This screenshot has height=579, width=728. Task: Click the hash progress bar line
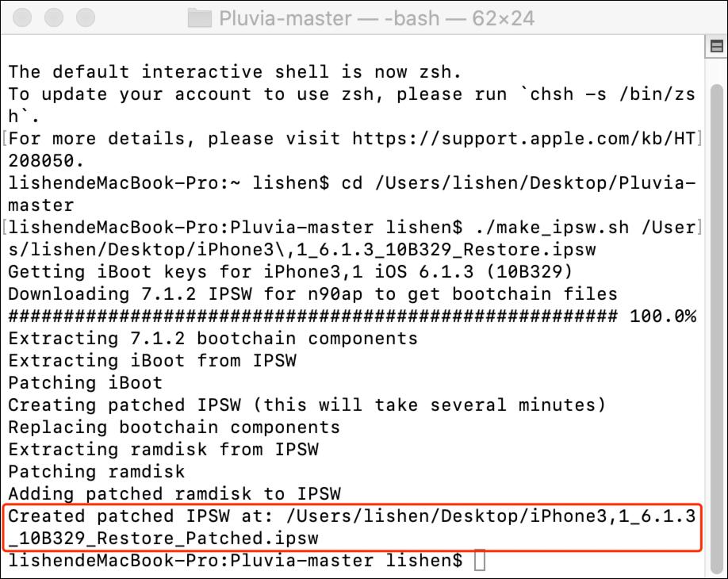[x=317, y=316]
